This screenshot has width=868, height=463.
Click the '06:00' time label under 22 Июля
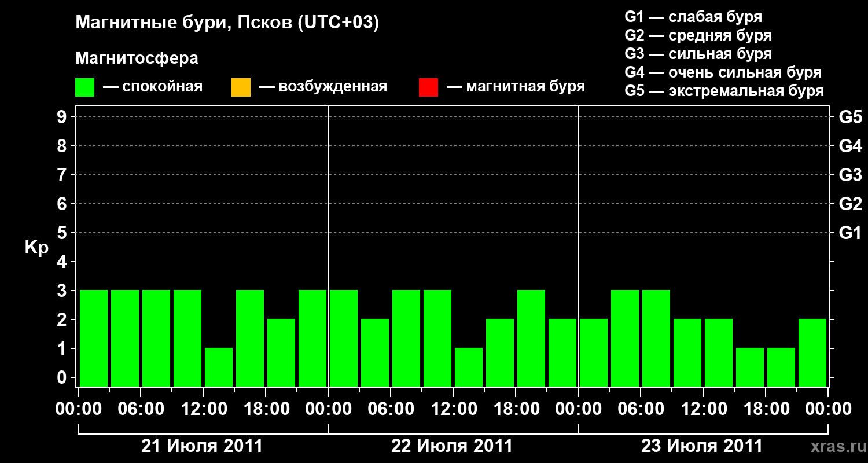(391, 409)
